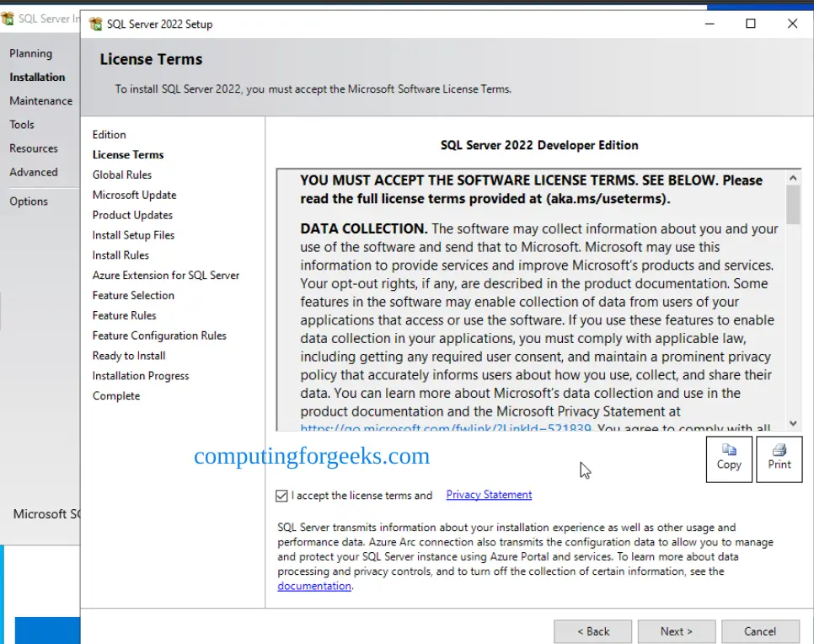Go to the next setup step

click(677, 631)
